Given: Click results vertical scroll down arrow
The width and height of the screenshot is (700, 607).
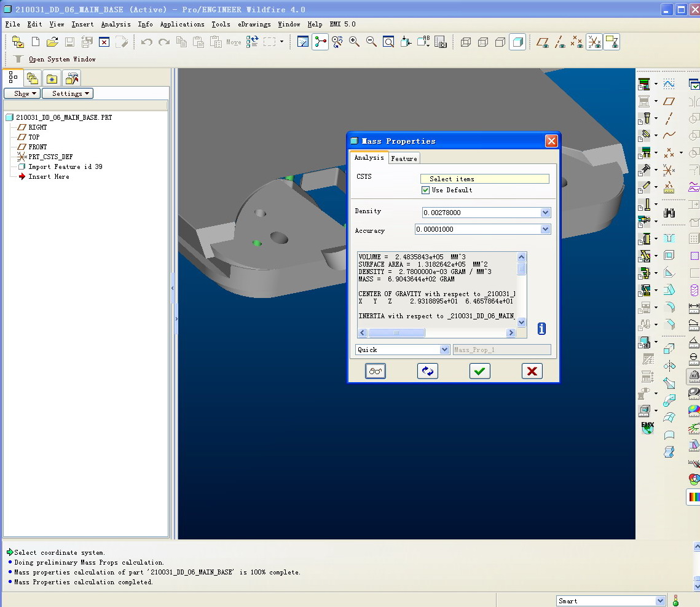Looking at the screenshot, I should point(521,323).
